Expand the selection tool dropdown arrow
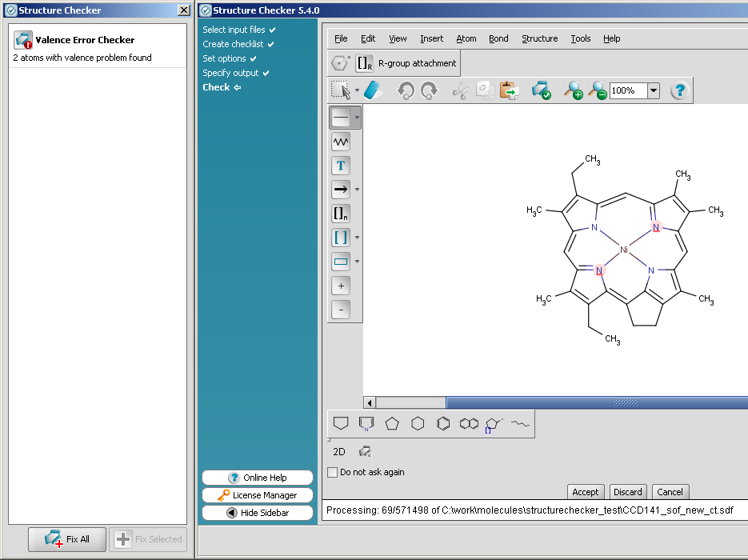The image size is (748, 560). (357, 90)
